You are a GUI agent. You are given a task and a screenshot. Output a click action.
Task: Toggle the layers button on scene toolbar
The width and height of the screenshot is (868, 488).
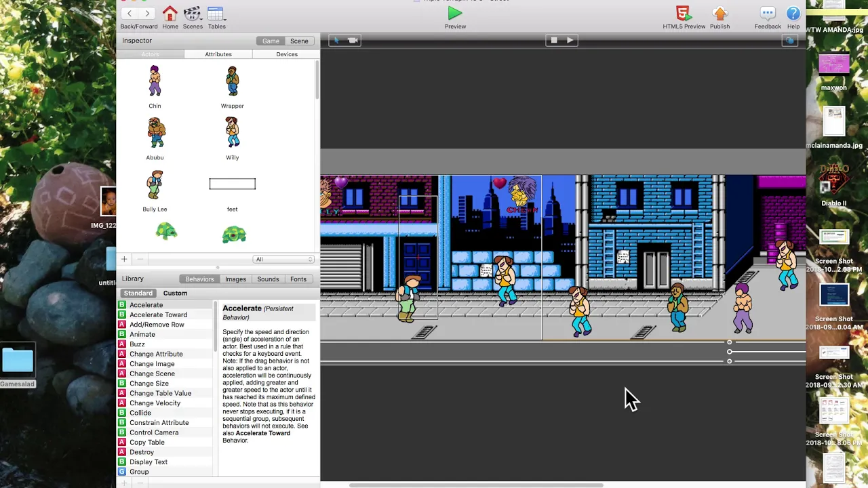point(789,41)
